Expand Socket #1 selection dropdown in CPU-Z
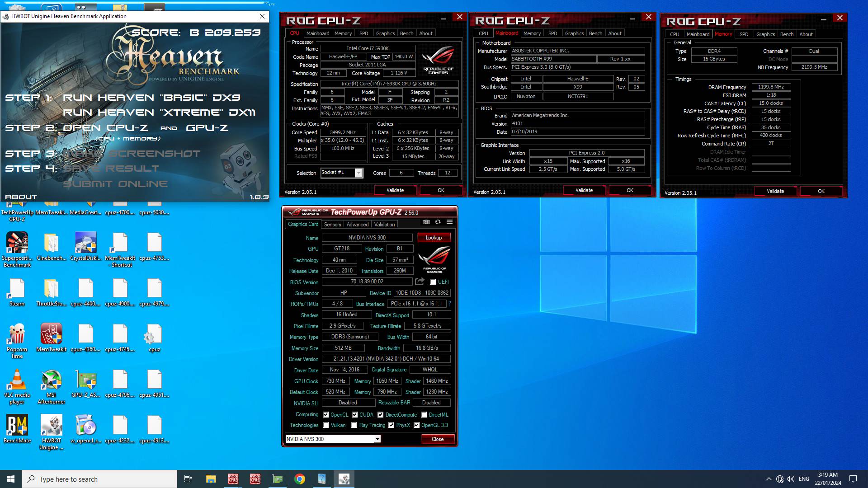Screen dimensions: 868x488 pos(359,173)
